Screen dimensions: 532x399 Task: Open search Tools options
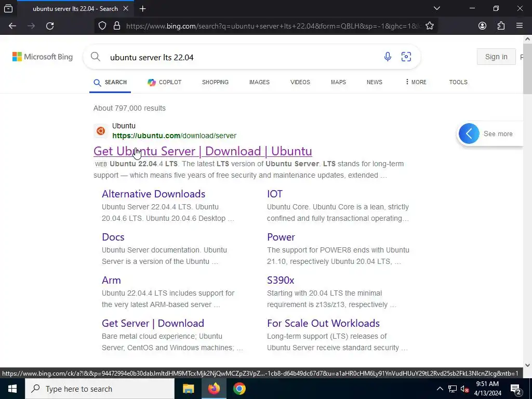[x=458, y=83]
